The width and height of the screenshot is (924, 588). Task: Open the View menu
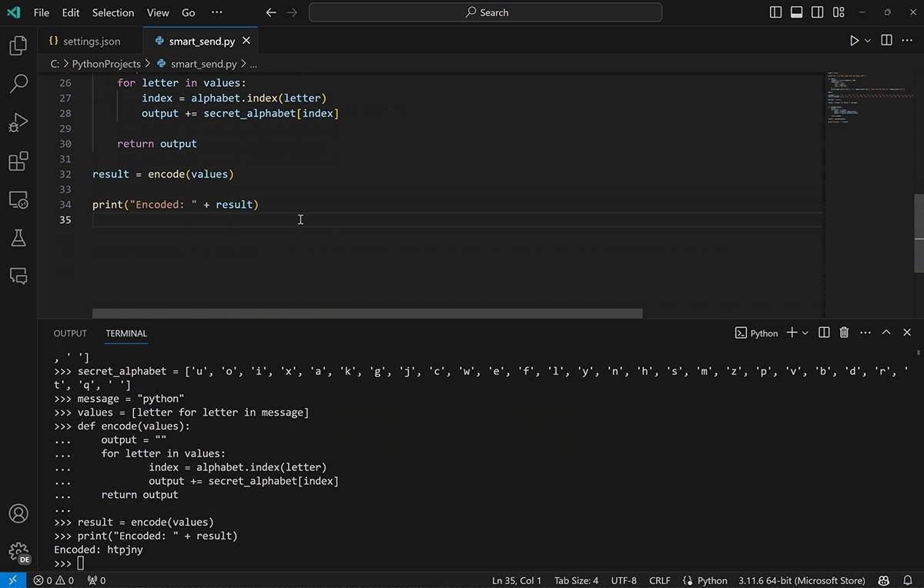coord(158,12)
